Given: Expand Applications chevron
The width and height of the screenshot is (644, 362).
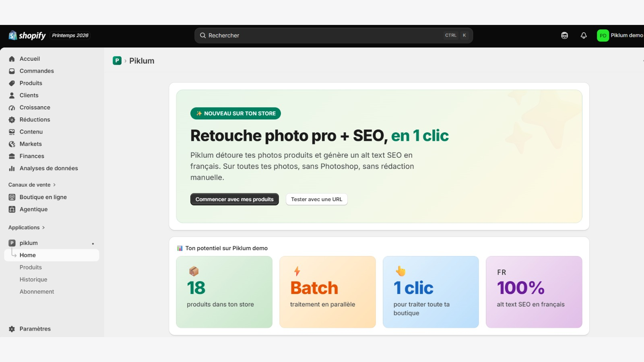Looking at the screenshot, I should pos(43,228).
